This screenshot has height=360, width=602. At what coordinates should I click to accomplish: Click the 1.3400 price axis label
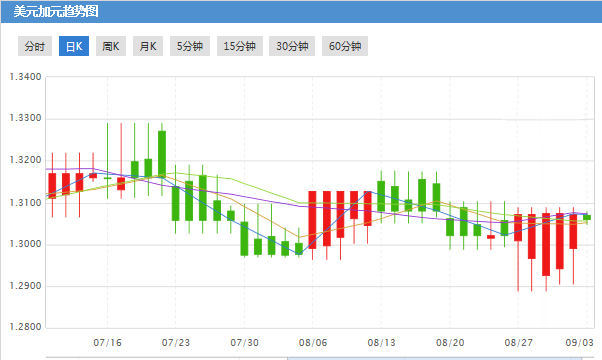click(25, 77)
